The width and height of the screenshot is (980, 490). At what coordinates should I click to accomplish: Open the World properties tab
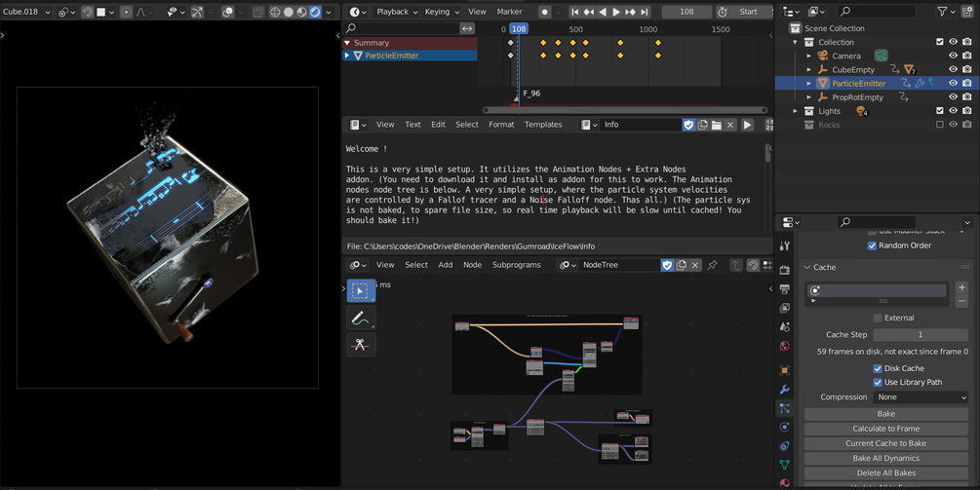(785, 346)
